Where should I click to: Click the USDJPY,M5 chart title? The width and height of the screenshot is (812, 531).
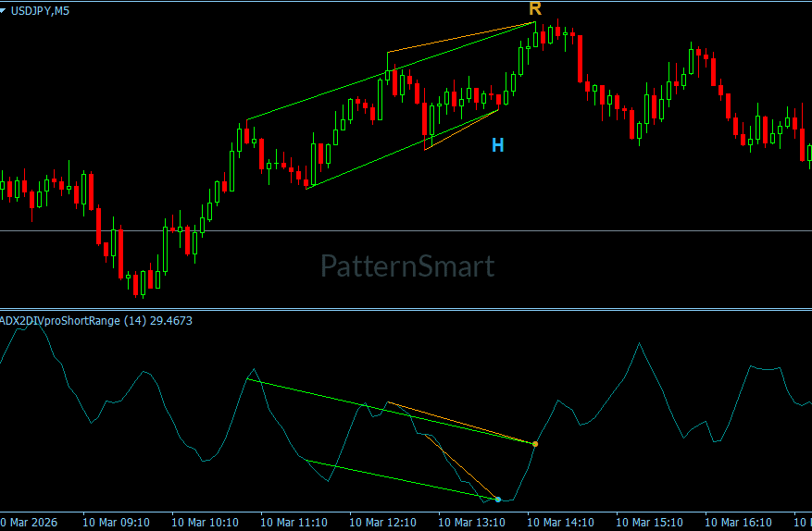(x=40, y=11)
